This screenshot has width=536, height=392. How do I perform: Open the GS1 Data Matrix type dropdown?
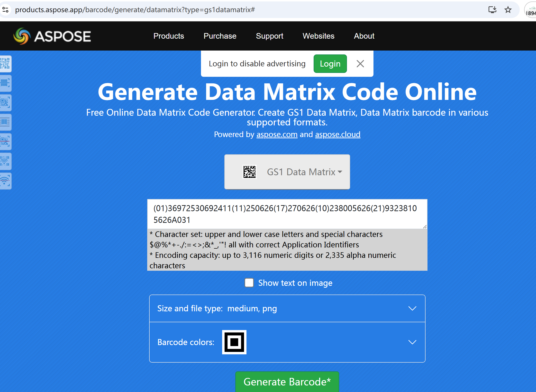click(x=287, y=172)
